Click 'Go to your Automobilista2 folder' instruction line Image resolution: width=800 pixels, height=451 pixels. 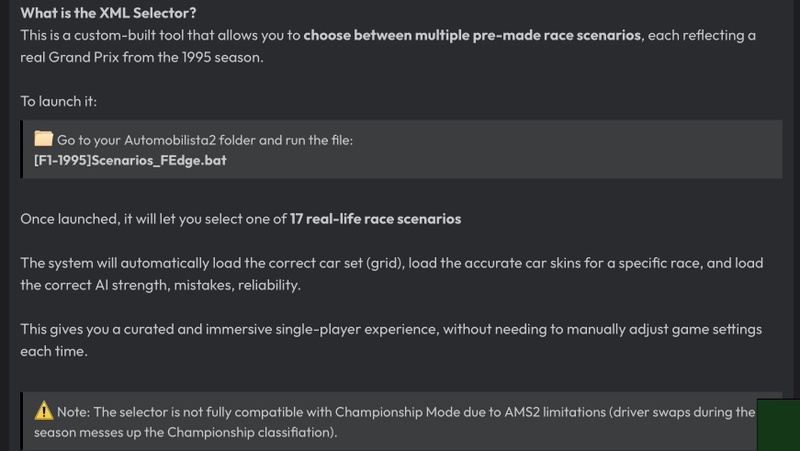(x=205, y=140)
